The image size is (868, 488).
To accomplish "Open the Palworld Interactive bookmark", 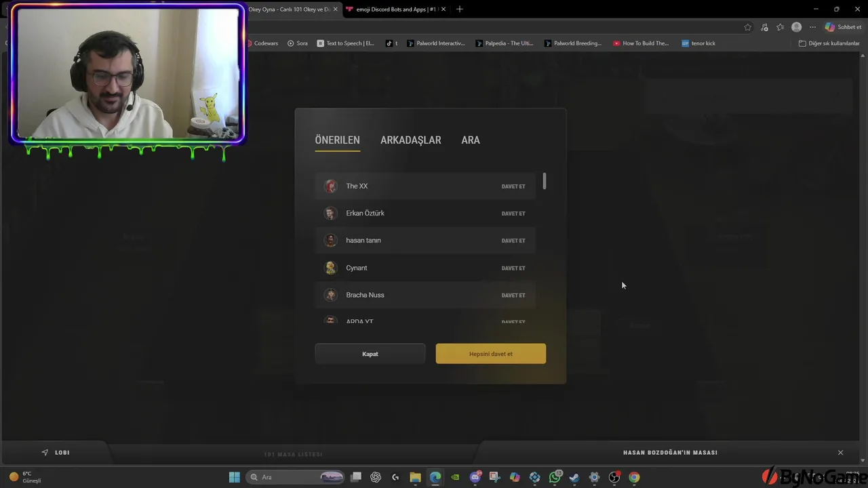I will [x=436, y=43].
